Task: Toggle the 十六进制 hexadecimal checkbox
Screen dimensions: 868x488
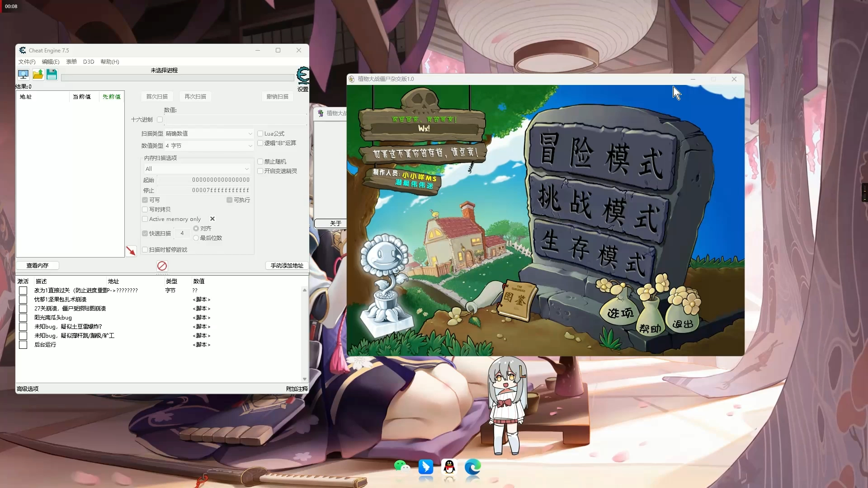Action: pos(160,120)
